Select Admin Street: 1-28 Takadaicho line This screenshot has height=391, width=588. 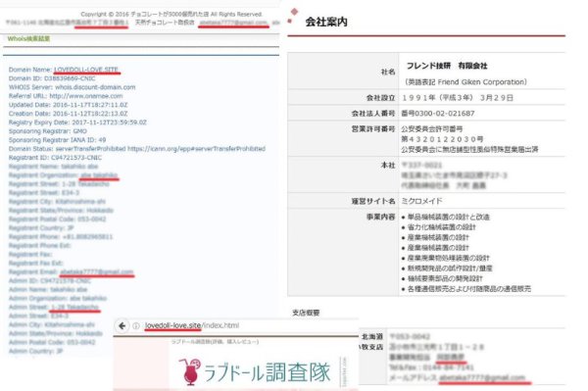(54, 307)
